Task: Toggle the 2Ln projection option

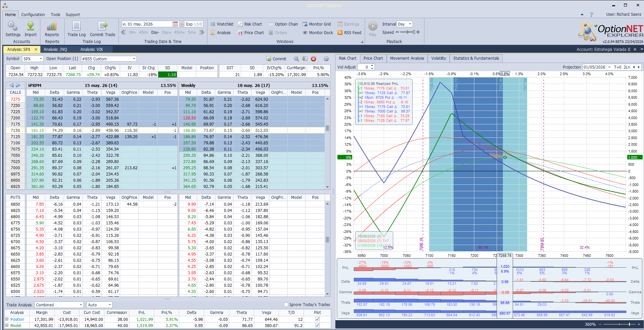Action: 627,67
